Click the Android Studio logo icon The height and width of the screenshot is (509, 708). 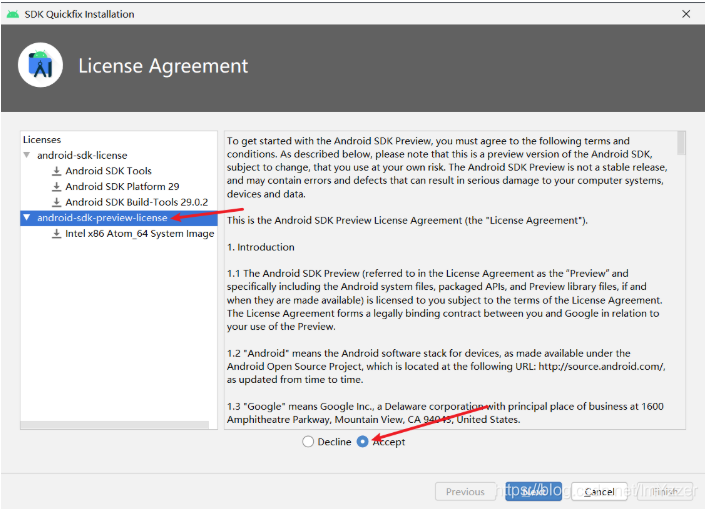(41, 65)
